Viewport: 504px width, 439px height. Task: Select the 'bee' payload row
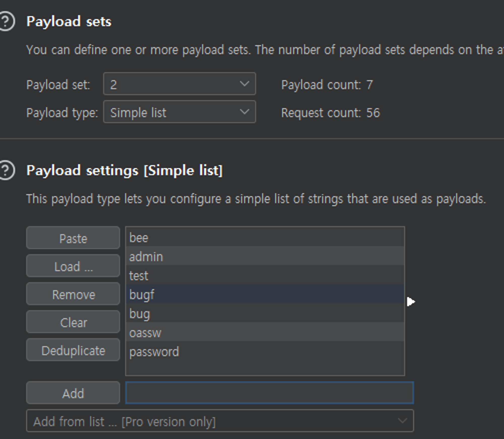(x=265, y=237)
